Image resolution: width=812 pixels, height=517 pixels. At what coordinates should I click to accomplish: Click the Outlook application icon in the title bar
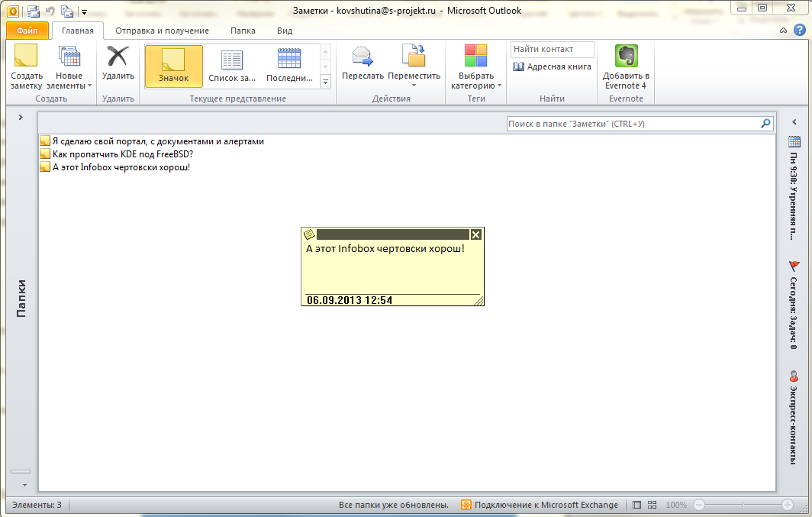(13, 11)
